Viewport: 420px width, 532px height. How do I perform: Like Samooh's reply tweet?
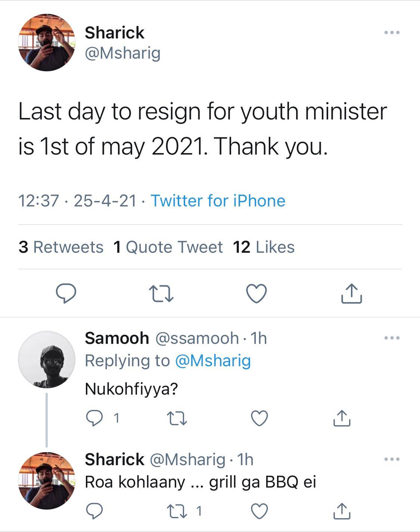[259, 418]
